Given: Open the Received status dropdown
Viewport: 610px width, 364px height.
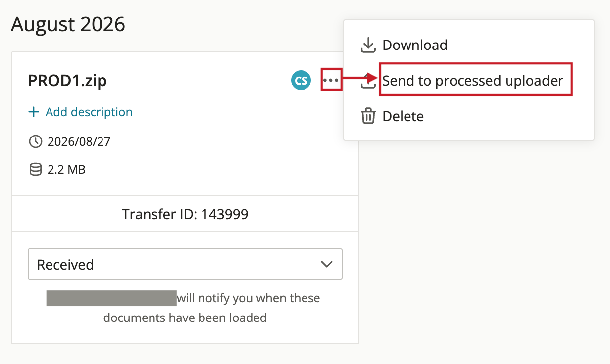Looking at the screenshot, I should coord(185,264).
